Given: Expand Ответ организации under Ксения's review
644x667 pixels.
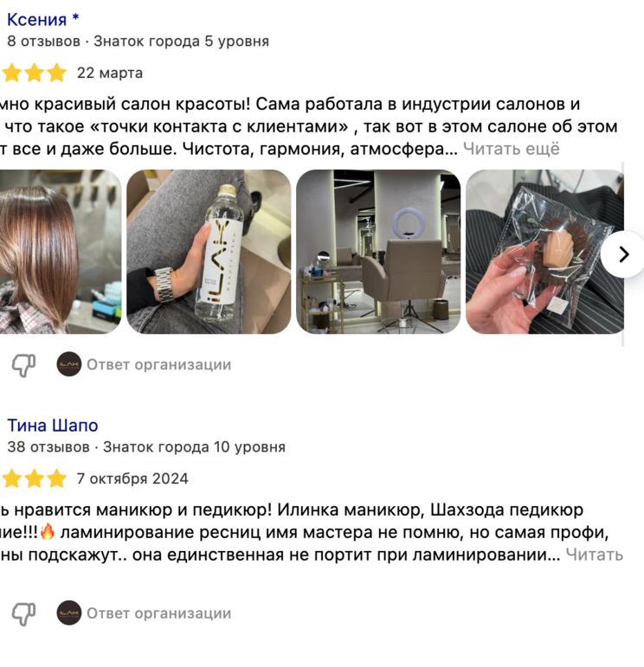Looking at the screenshot, I should [x=158, y=364].
